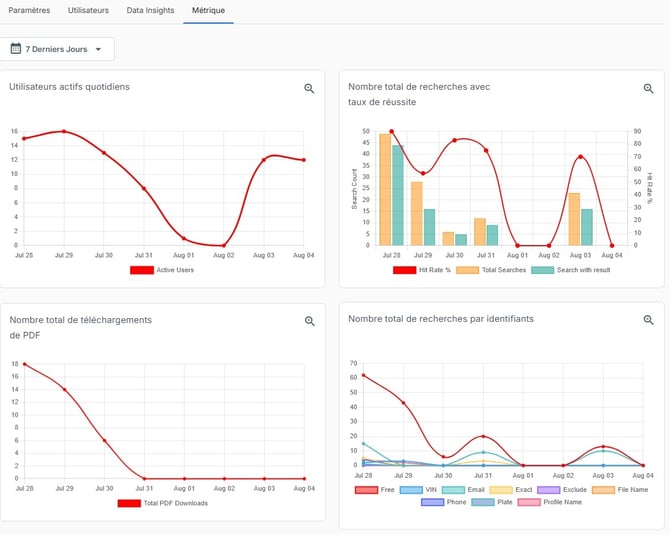This screenshot has height=535, width=670.
Task: Go to the Data Insights tab
Action: (150, 10)
